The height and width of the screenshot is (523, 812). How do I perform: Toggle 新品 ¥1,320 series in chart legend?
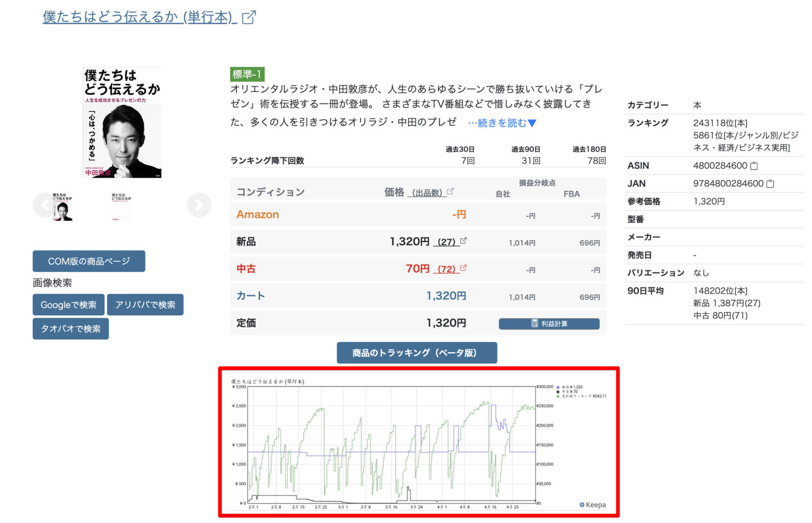click(569, 387)
